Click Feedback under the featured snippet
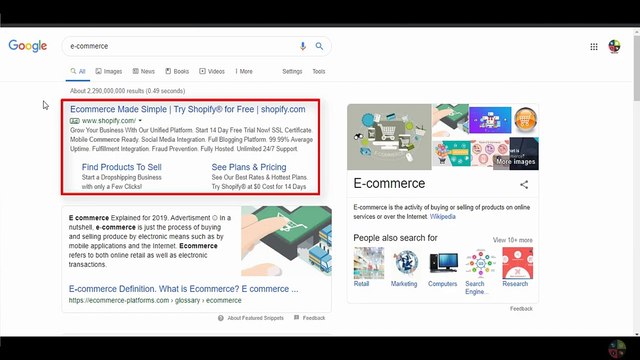 (314, 318)
